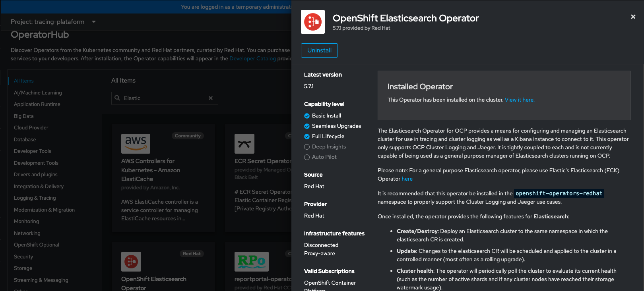Select the Modernization & Migration category
This screenshot has height=291, width=644.
(x=44, y=210)
